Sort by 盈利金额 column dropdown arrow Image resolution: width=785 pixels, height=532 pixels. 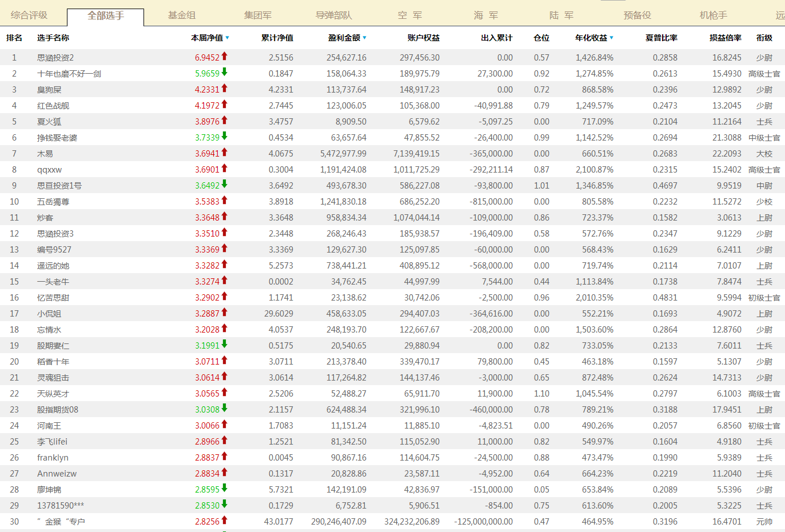(x=365, y=38)
